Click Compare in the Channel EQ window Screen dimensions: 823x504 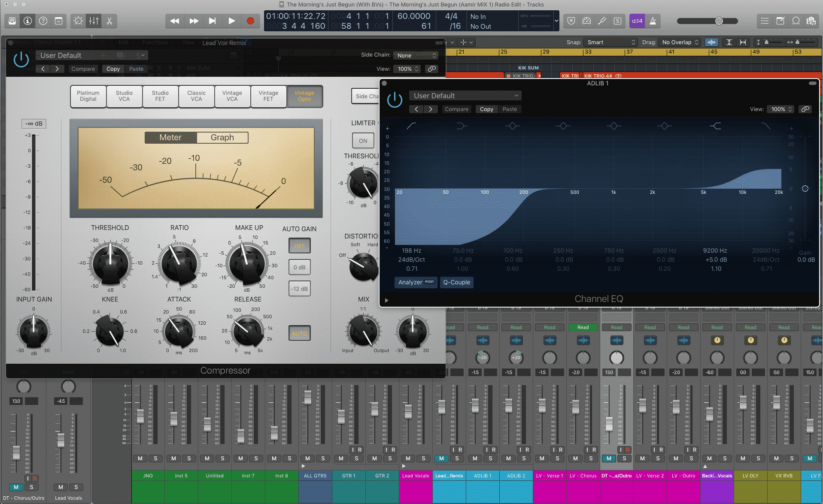[456, 109]
